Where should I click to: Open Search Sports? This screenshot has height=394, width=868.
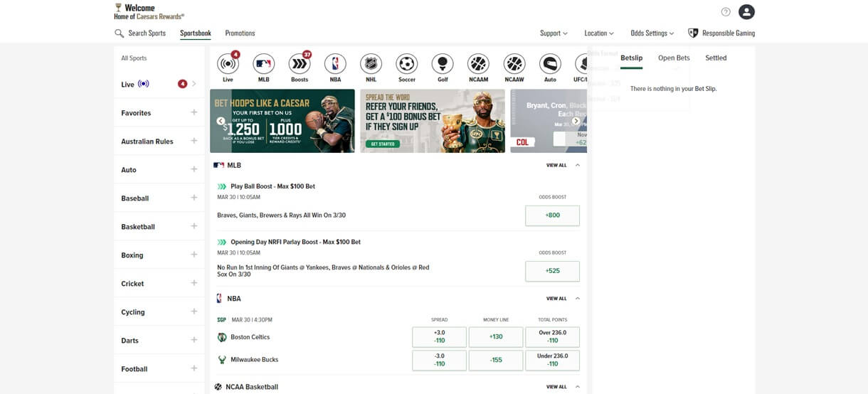pos(140,33)
